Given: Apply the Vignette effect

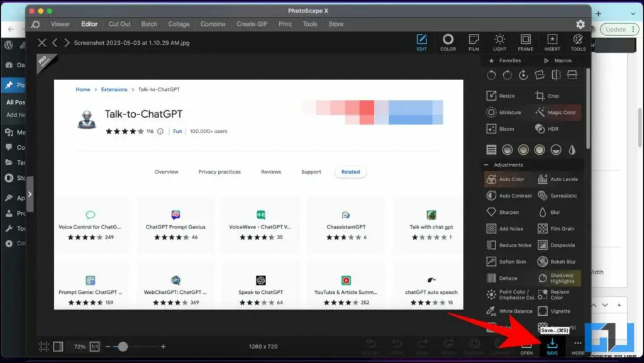Looking at the screenshot, I should click(554, 311).
